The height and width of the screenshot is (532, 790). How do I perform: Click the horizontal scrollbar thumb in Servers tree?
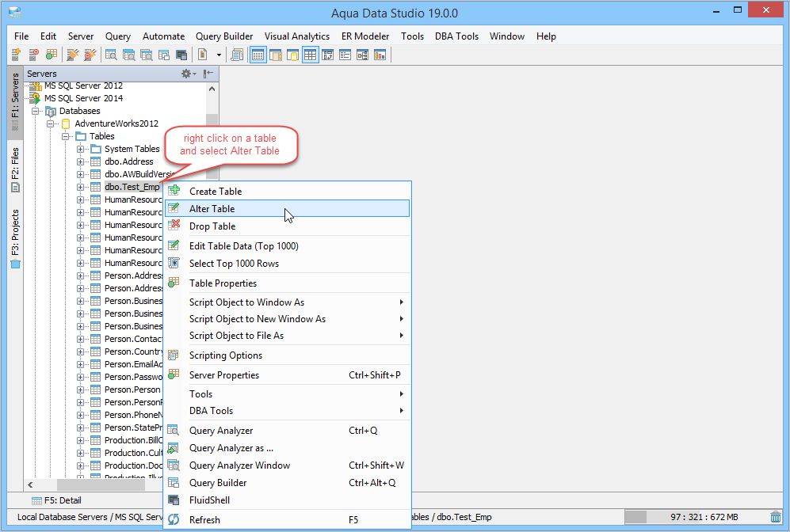point(101,484)
